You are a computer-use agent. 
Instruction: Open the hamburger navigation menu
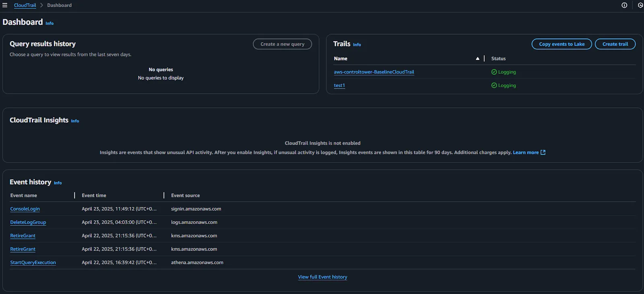tap(5, 5)
